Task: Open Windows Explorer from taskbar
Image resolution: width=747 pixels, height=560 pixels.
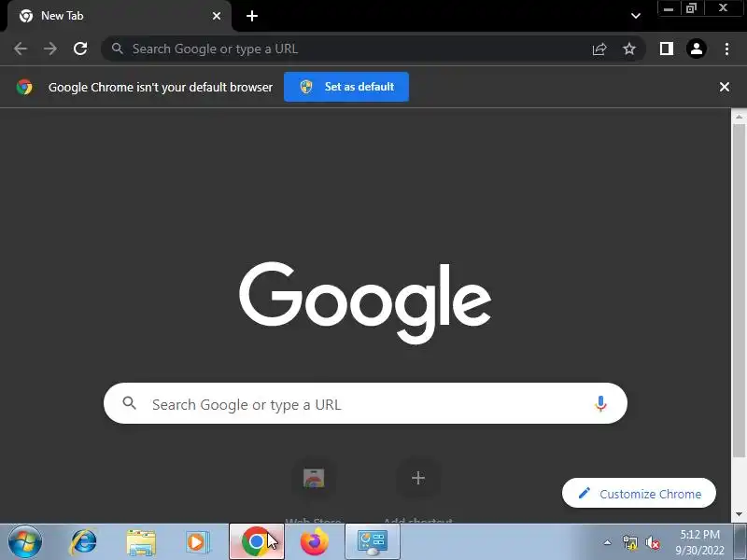Action: coord(141,542)
